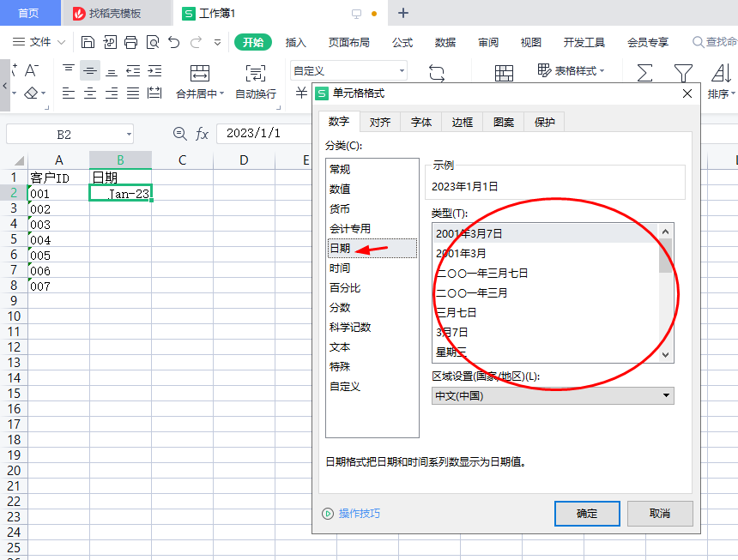Open the 数据 ribbon tab
The width and height of the screenshot is (738, 560).
click(445, 42)
